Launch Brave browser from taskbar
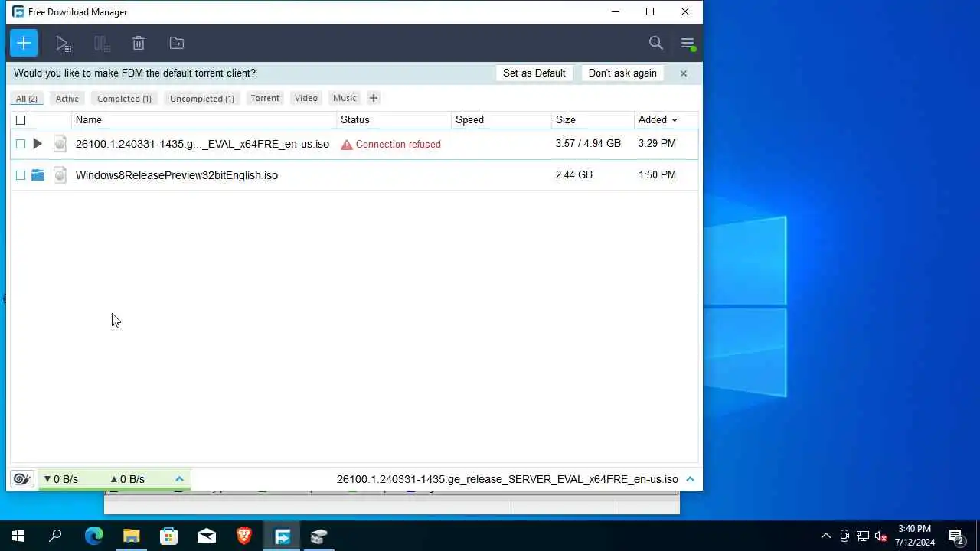 pyautogui.click(x=243, y=536)
